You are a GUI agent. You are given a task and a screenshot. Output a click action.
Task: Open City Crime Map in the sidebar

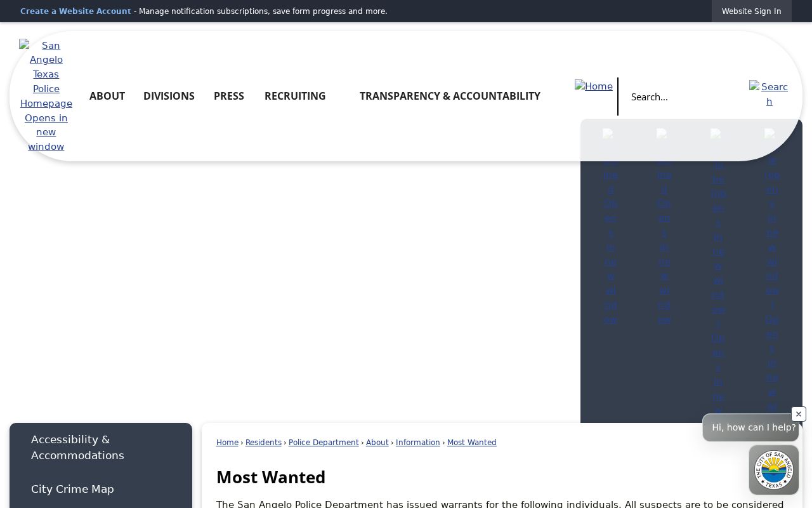(x=101, y=489)
